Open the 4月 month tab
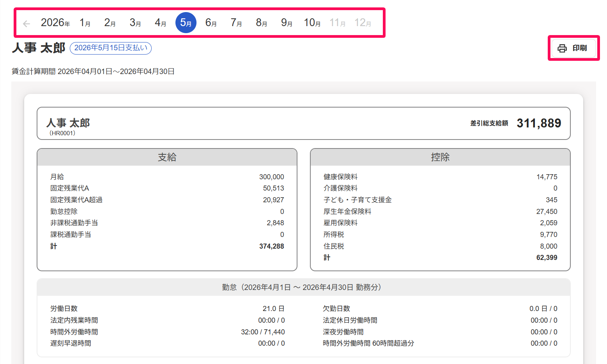 161,23
